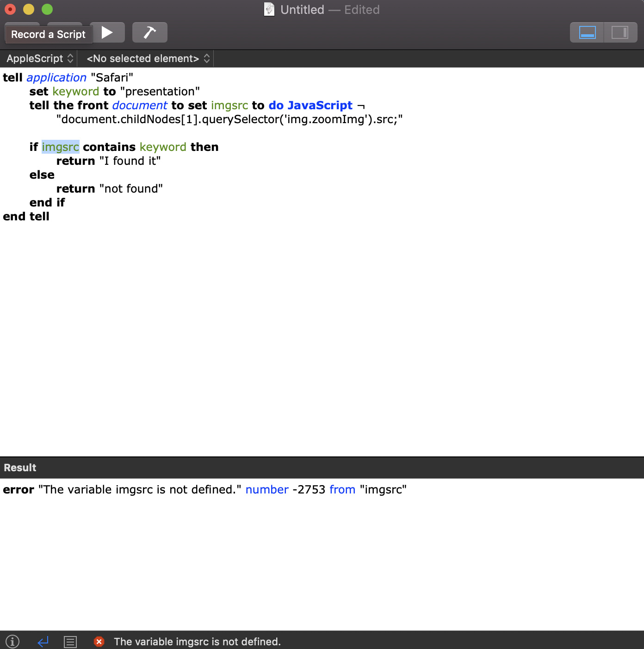Click the contains keyword in if statement
The height and width of the screenshot is (649, 644).
(x=109, y=147)
